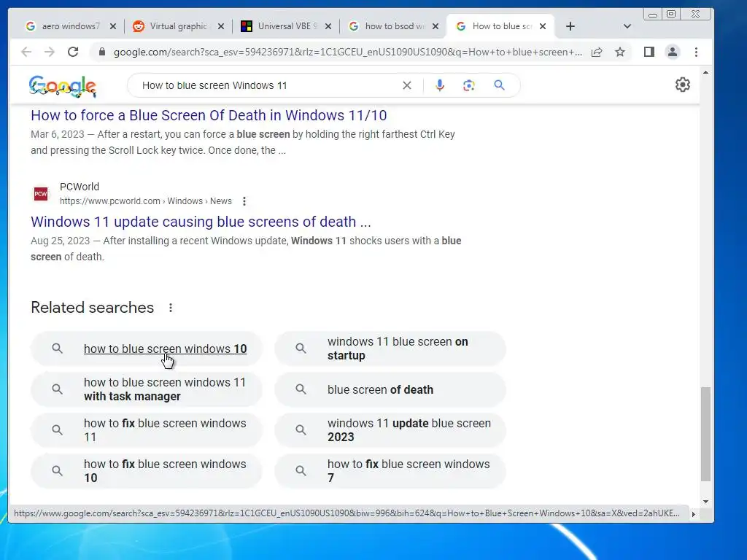This screenshot has width=747, height=560.
Task: Click the scrollbar up arrow
Action: [x=705, y=72]
